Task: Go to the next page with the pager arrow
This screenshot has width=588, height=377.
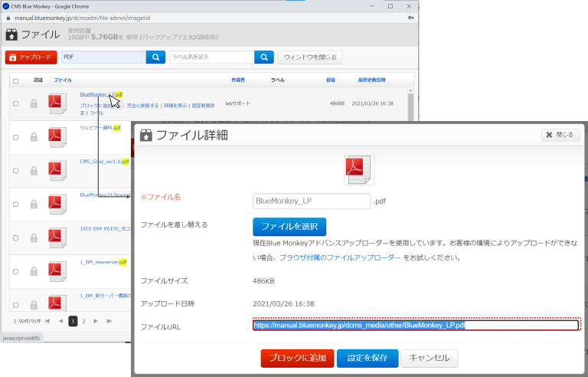Action: (96, 321)
